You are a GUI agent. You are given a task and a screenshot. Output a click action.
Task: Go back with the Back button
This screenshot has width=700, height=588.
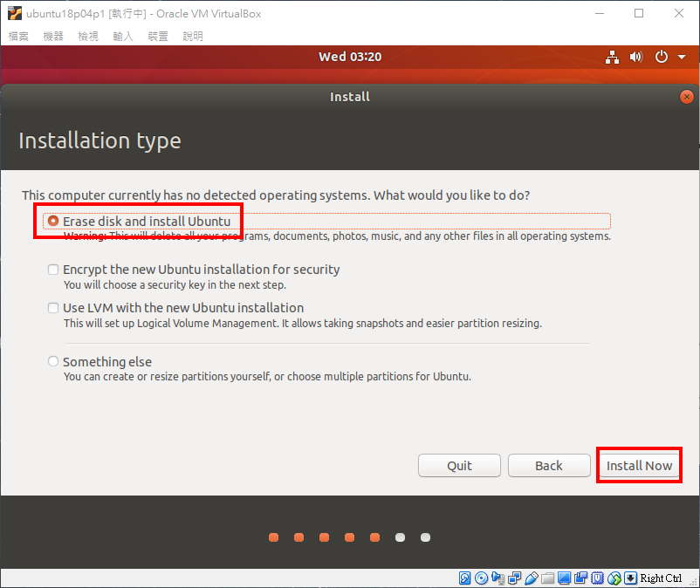[549, 466]
